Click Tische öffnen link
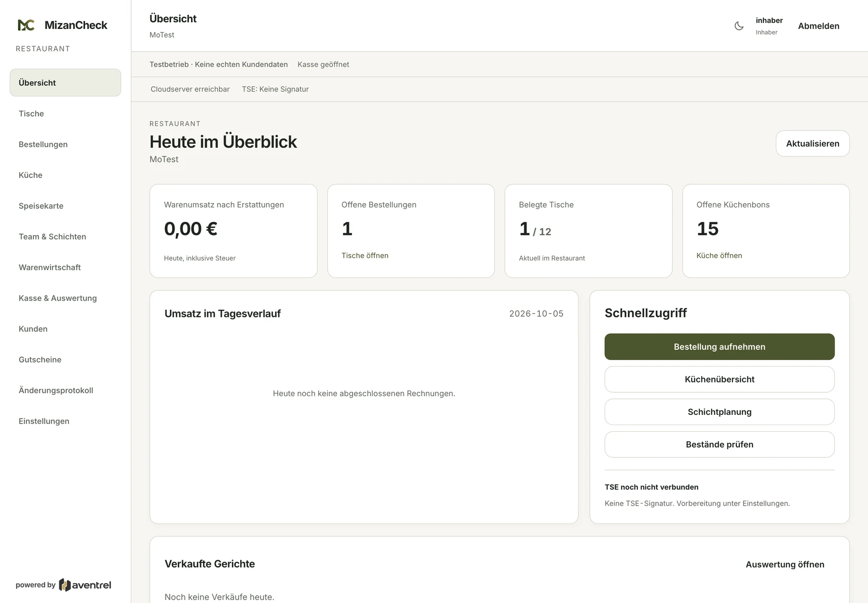868x603 pixels. pyautogui.click(x=365, y=256)
